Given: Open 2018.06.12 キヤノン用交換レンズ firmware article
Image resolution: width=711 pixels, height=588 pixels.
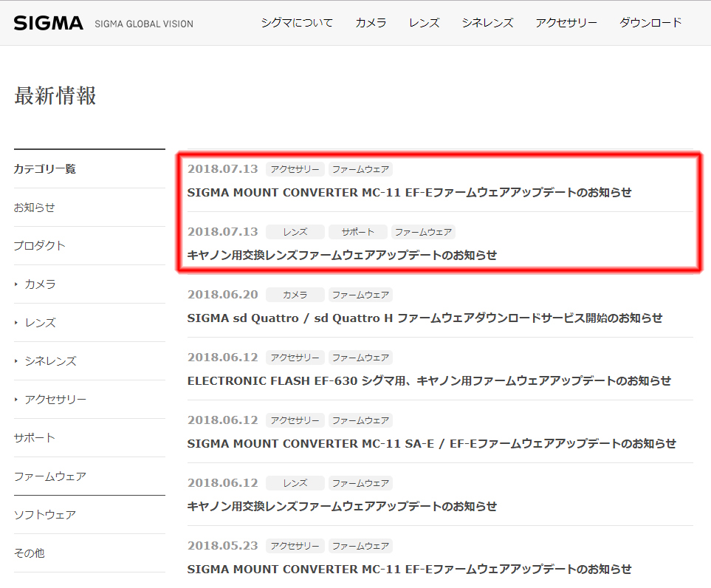Looking at the screenshot, I should (342, 506).
